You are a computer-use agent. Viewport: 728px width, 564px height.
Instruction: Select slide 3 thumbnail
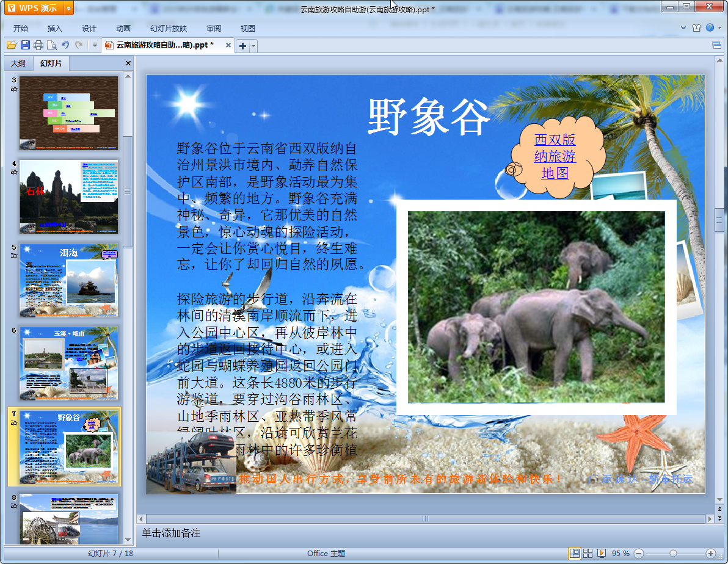[69, 113]
